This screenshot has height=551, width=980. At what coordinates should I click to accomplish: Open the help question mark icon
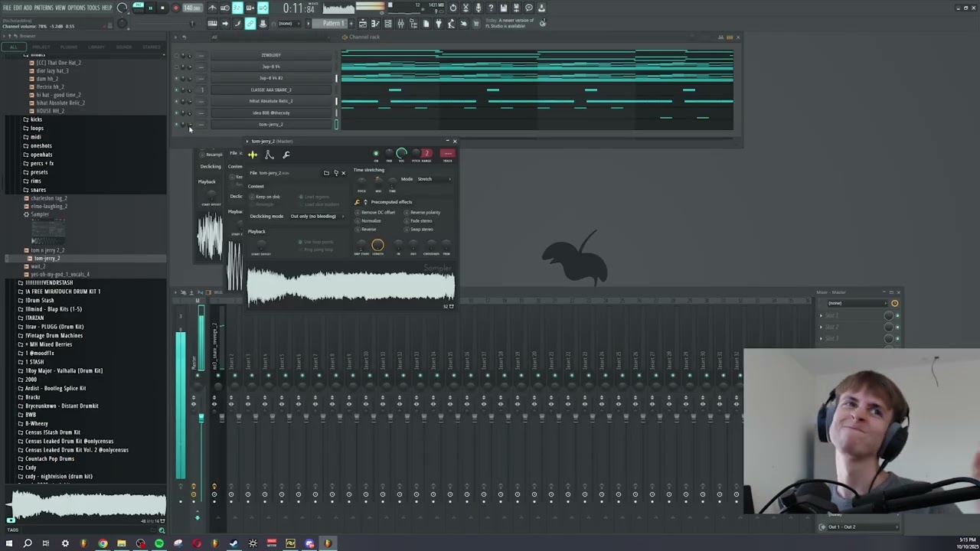coord(491,8)
